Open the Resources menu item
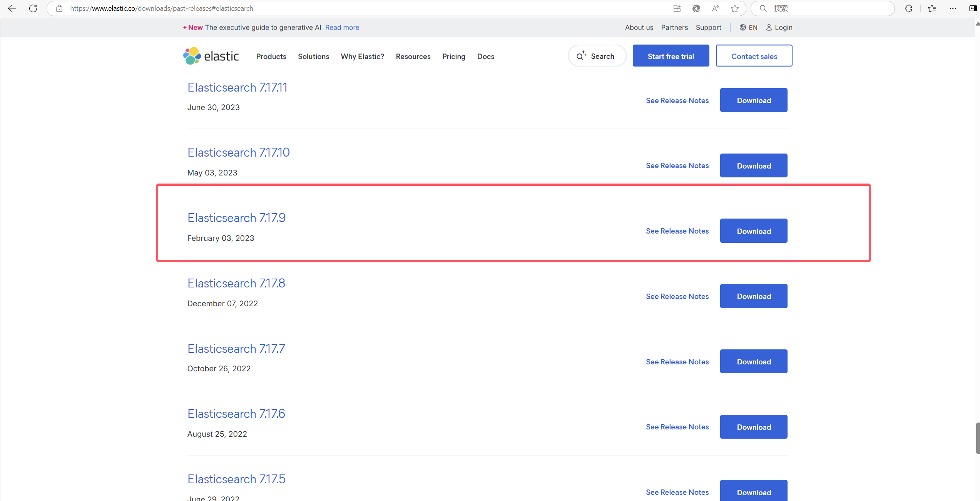This screenshot has width=980, height=501. coord(413,56)
